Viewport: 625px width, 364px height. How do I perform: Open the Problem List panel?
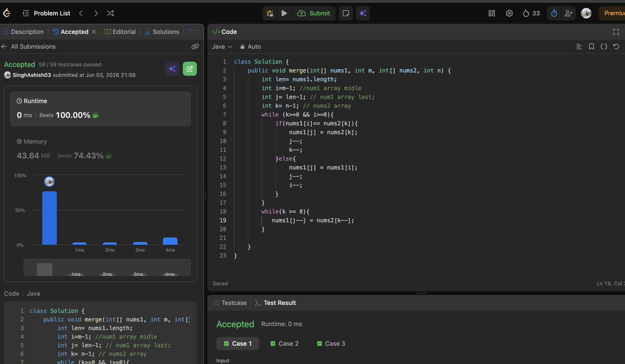click(46, 13)
